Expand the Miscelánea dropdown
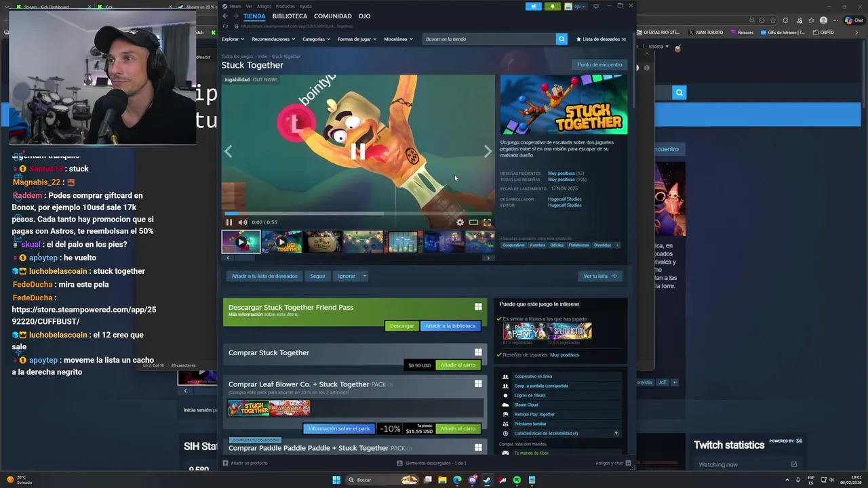The image size is (868, 488). pos(398,39)
